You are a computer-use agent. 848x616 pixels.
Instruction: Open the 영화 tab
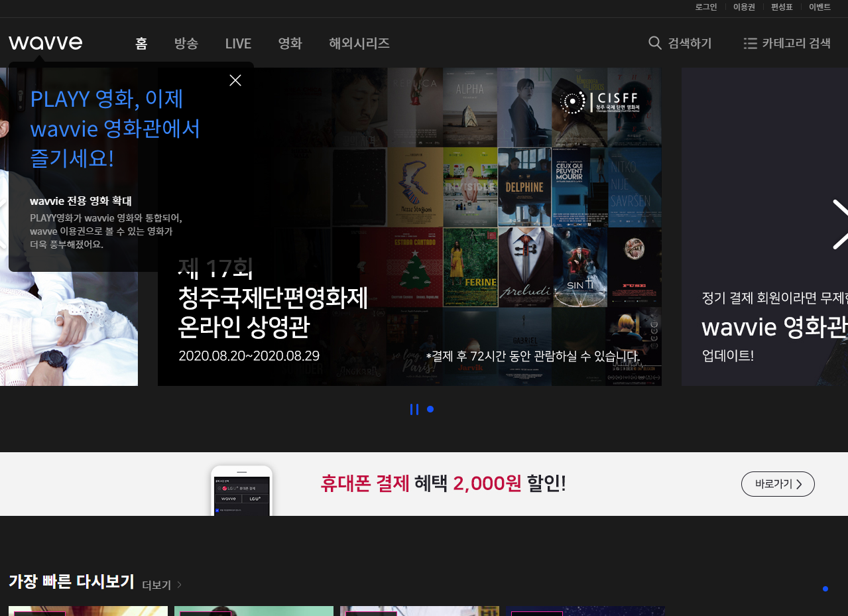290,44
